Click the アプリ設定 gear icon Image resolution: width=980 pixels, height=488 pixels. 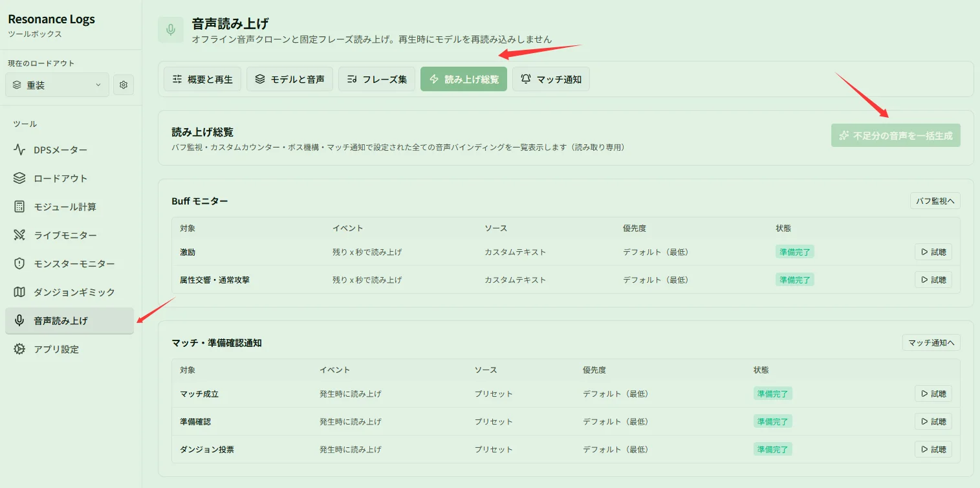pyautogui.click(x=19, y=349)
